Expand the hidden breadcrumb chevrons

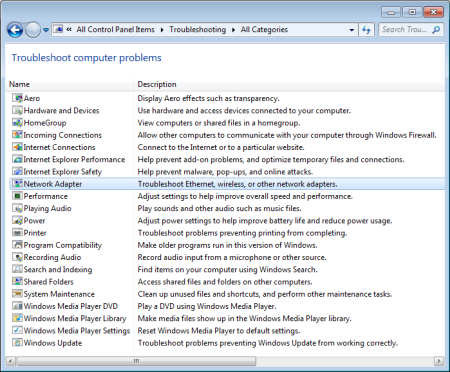point(69,29)
